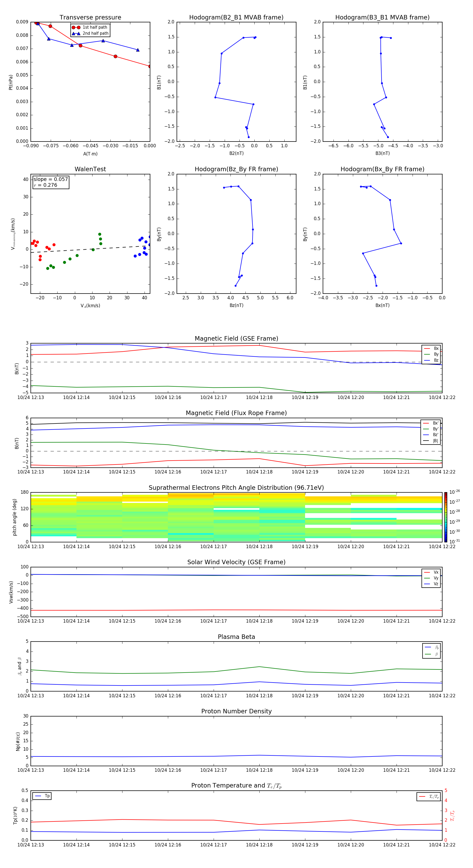Click the "V_A(km/s)" x-axis label
This screenshot has width=473, height=868.
90,306
